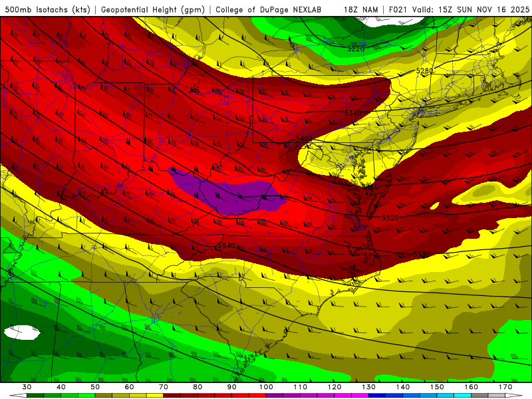
Task: Click the 5580 height contour label
Action: coord(422,254)
